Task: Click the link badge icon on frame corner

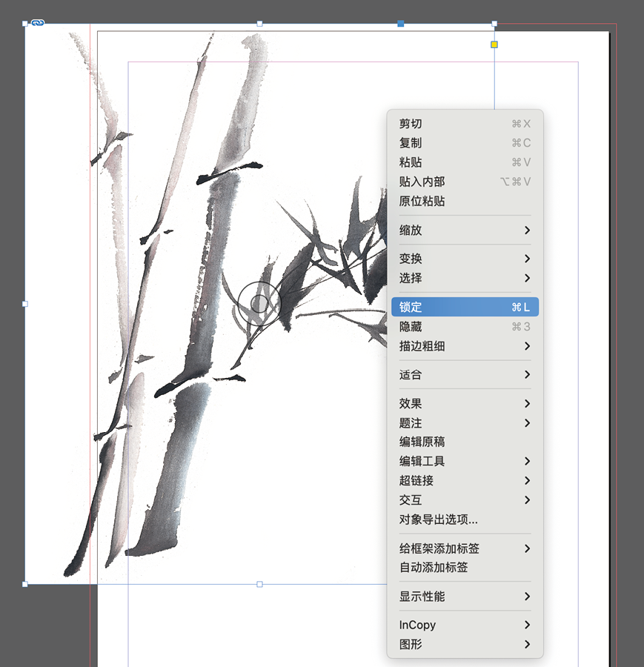Action: (x=38, y=23)
